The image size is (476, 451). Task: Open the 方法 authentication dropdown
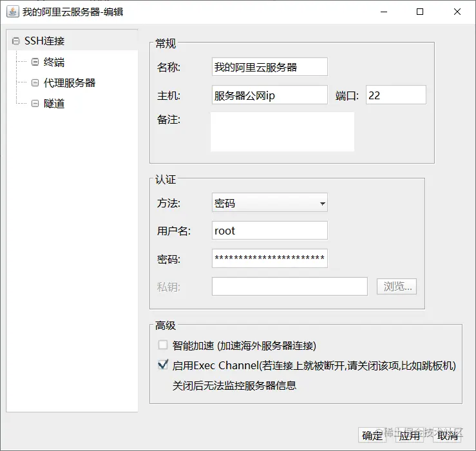(x=270, y=202)
